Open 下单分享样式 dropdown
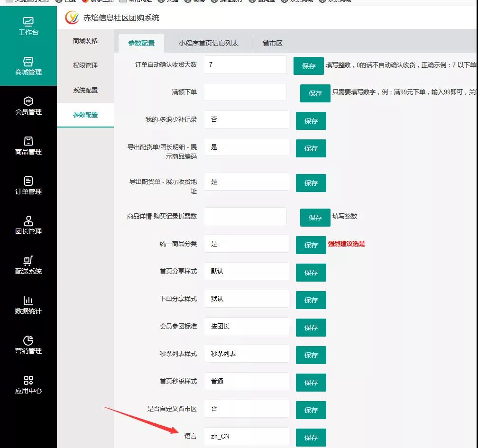The width and height of the screenshot is (478, 448). tap(247, 299)
